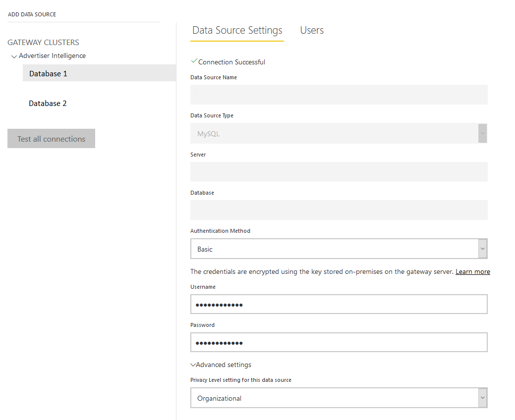
Task: Switch to the Users tab
Action: pos(312,30)
